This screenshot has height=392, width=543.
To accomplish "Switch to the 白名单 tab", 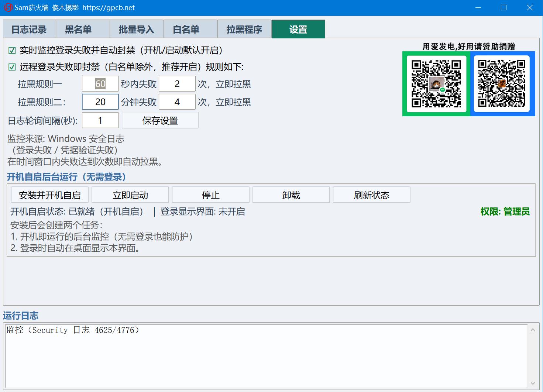I will (190, 29).
